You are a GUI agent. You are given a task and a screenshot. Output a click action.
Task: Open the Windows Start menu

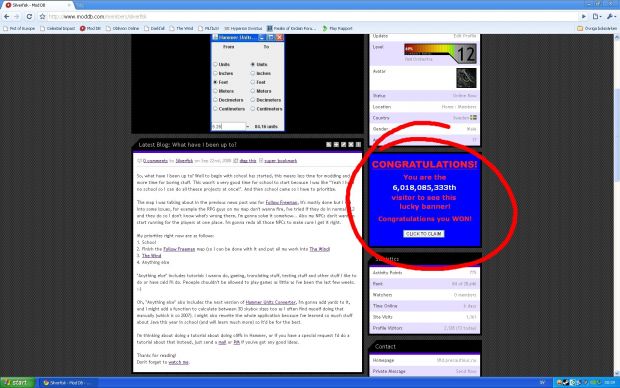(18, 382)
